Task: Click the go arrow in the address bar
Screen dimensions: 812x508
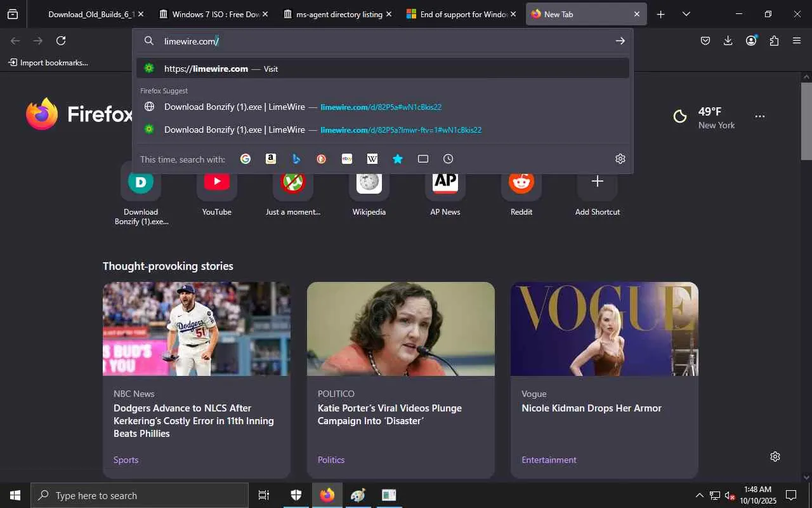Action: coord(620,41)
